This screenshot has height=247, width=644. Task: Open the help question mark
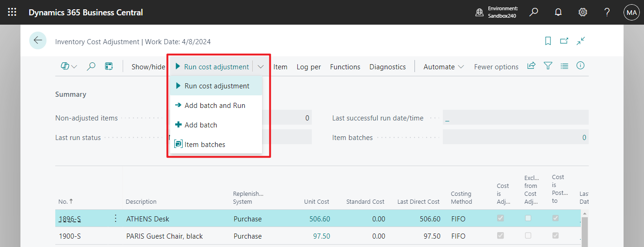[x=607, y=13]
